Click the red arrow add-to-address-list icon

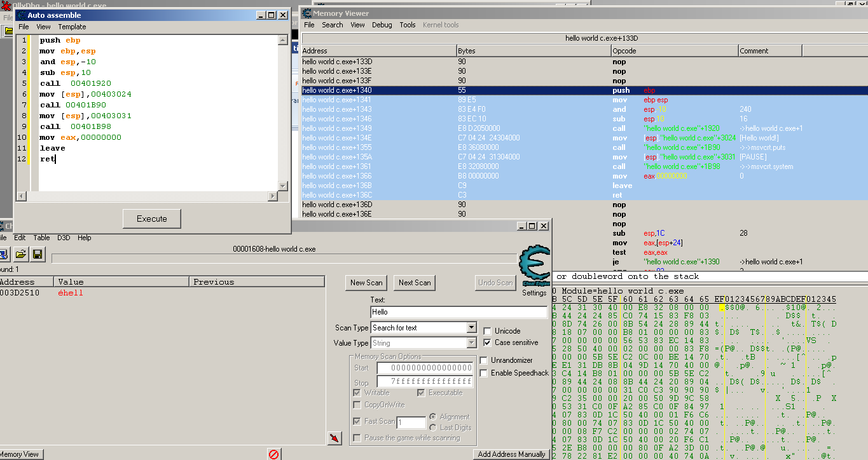pos(334,438)
